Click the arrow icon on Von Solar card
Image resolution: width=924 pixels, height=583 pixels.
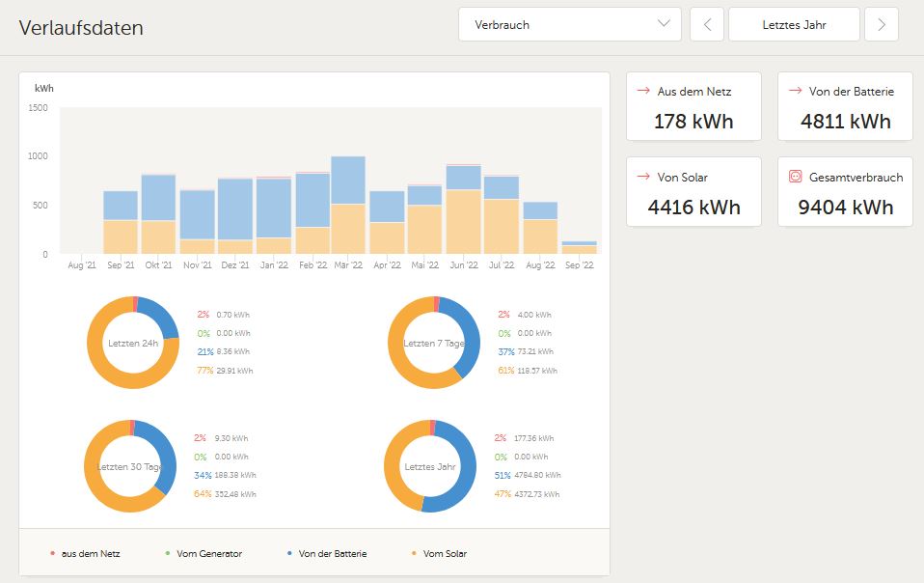tap(643, 177)
